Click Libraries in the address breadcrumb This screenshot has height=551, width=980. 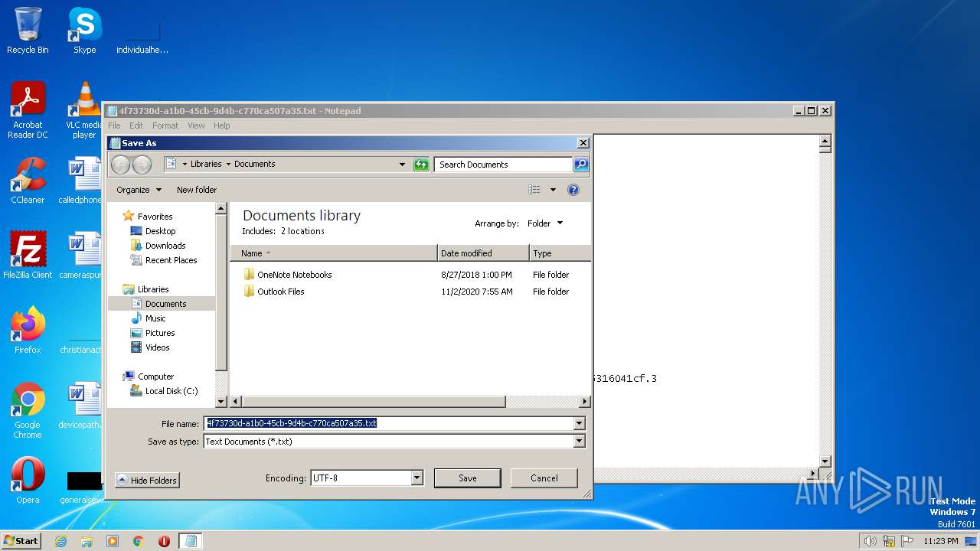(206, 164)
